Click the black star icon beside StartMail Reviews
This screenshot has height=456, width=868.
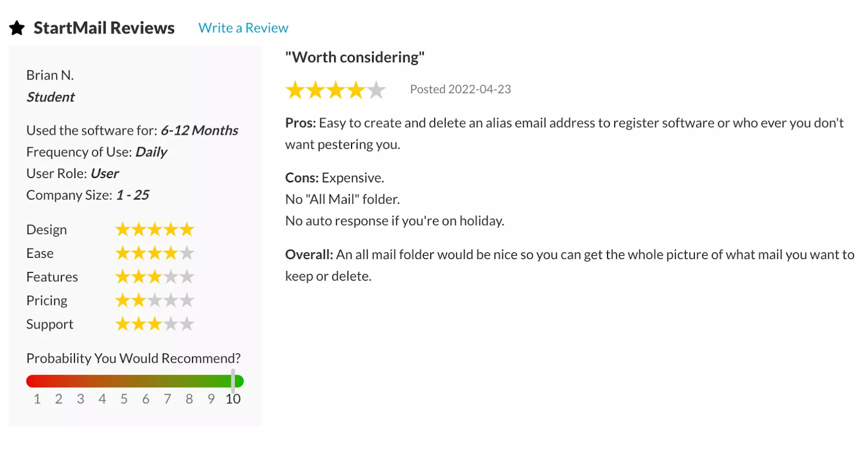17,28
